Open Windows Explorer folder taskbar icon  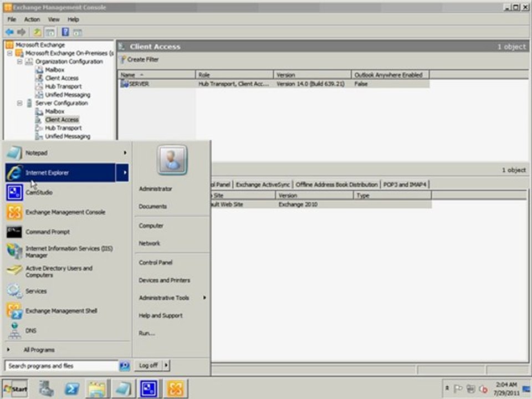pyautogui.click(x=97, y=388)
